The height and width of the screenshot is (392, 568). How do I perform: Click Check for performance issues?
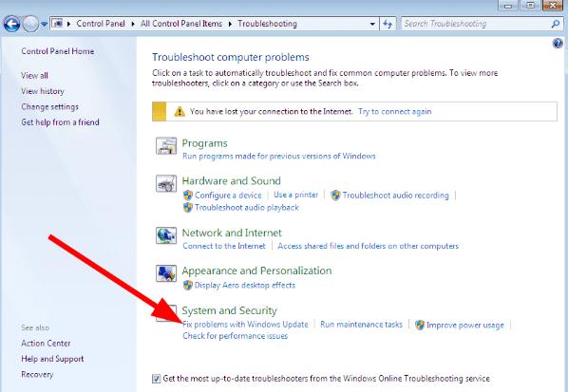[236, 336]
